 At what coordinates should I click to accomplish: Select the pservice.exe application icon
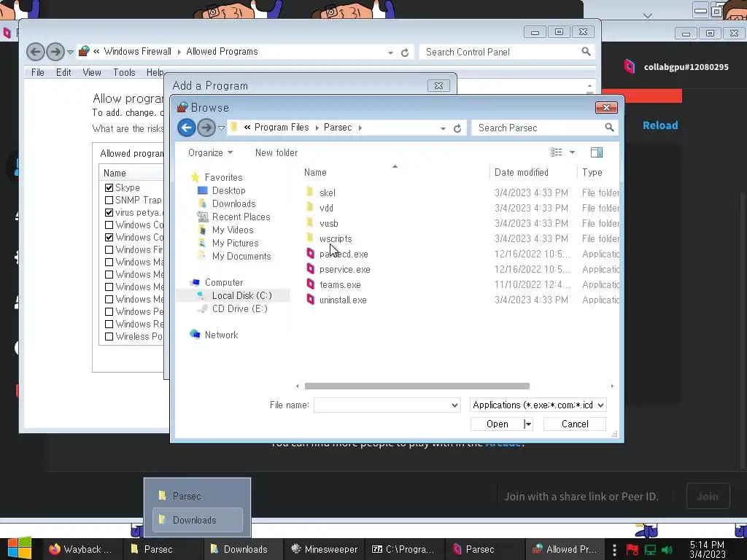tap(311, 269)
